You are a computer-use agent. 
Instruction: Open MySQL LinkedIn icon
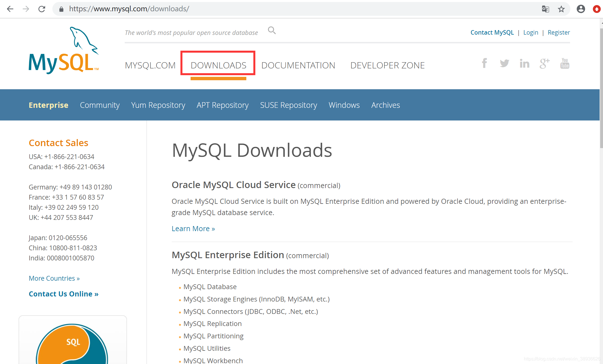[x=524, y=63]
